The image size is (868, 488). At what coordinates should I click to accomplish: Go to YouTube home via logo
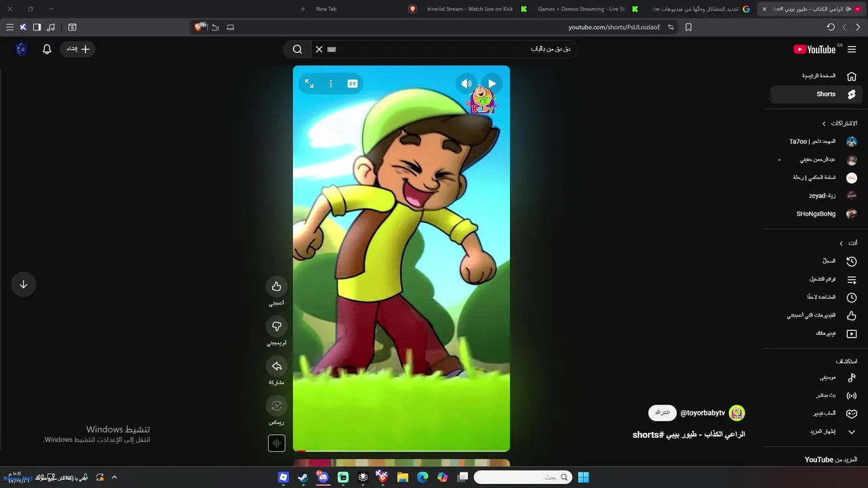pos(814,49)
